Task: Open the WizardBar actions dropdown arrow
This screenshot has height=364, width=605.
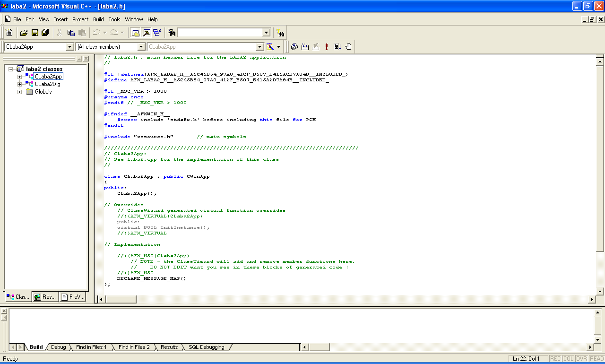Action: (279, 46)
